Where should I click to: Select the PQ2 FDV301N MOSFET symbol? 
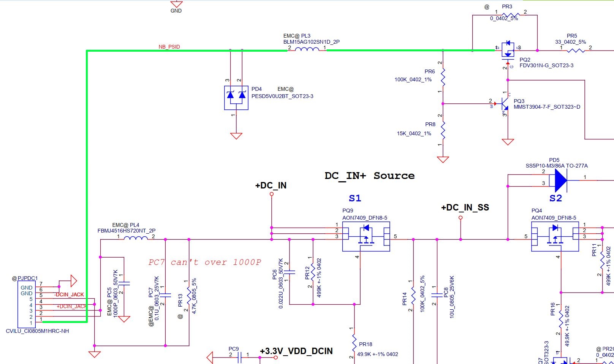[x=508, y=50]
